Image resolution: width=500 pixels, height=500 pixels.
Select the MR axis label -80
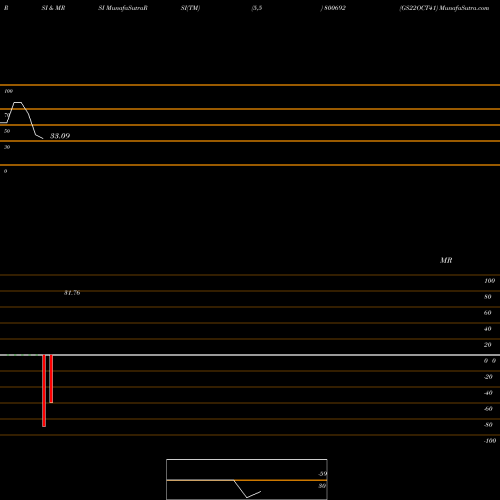488,425
